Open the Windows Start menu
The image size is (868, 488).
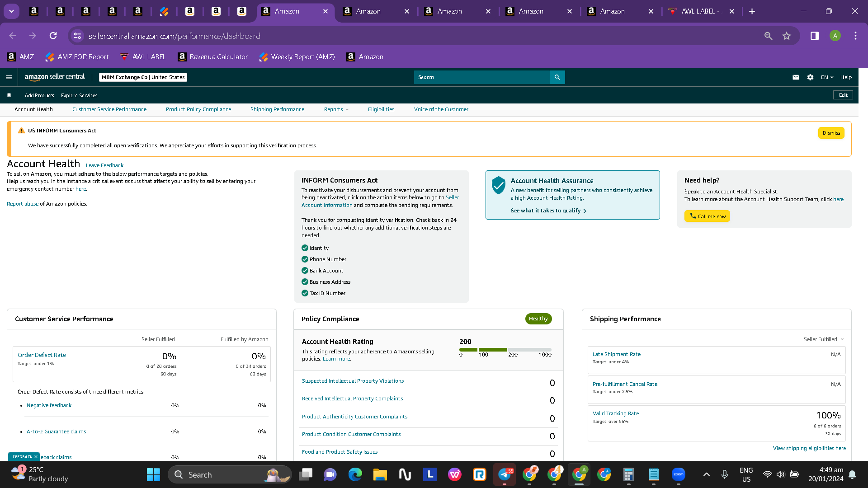[x=153, y=474]
